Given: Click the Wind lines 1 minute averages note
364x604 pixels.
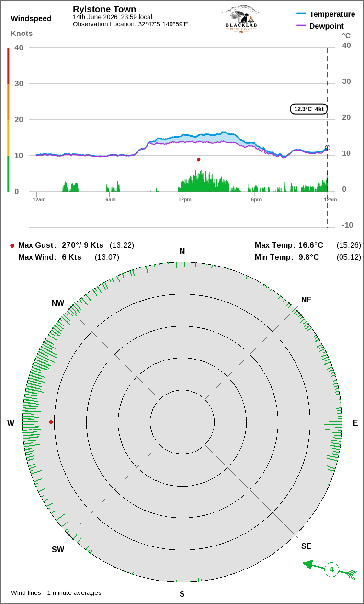Looking at the screenshot, I should (x=56, y=593).
